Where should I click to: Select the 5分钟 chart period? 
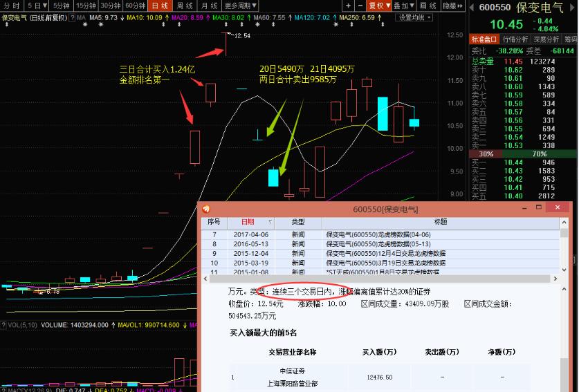(62, 6)
